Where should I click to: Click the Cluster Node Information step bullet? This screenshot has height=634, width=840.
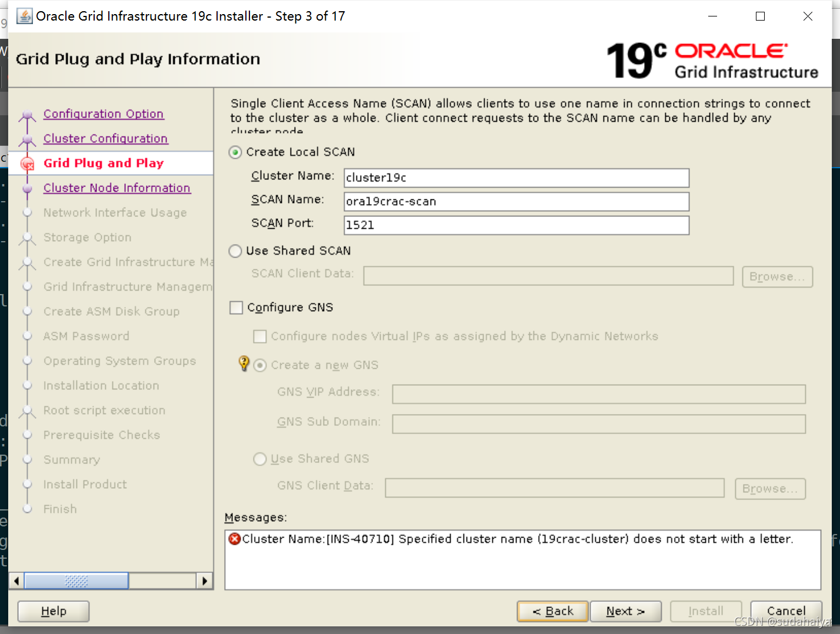pyautogui.click(x=27, y=189)
